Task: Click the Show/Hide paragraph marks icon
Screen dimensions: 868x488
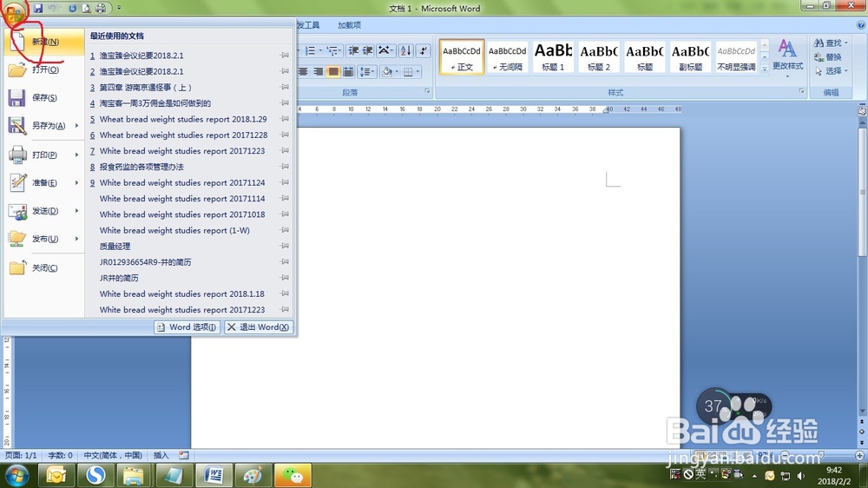Action: 424,51
